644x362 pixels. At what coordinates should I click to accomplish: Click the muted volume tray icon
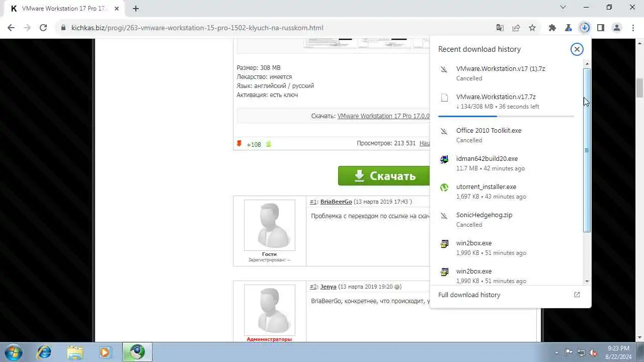pyautogui.click(x=594, y=352)
